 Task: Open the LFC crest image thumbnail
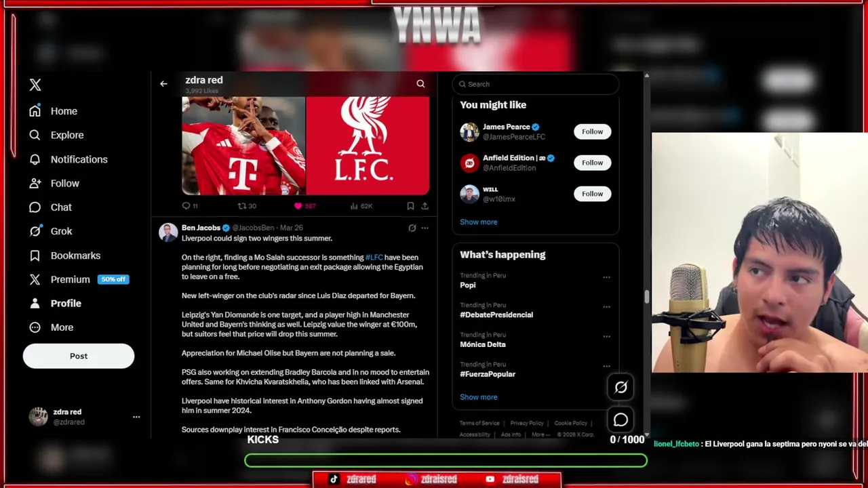coord(368,146)
